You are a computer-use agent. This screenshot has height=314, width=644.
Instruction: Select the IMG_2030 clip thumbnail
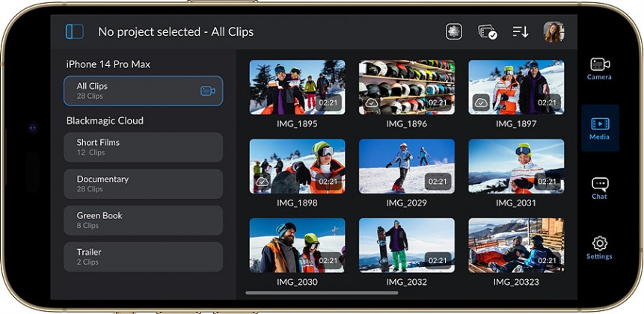tap(298, 245)
